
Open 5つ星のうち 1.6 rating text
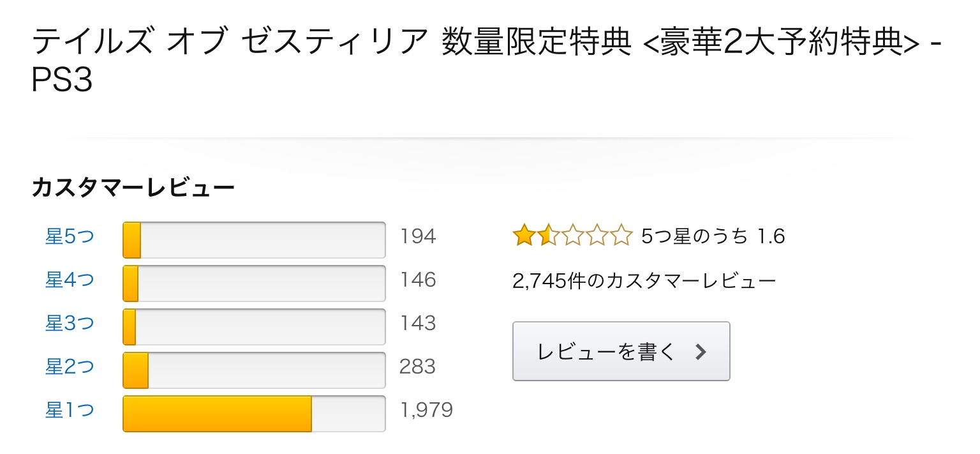[x=713, y=237]
